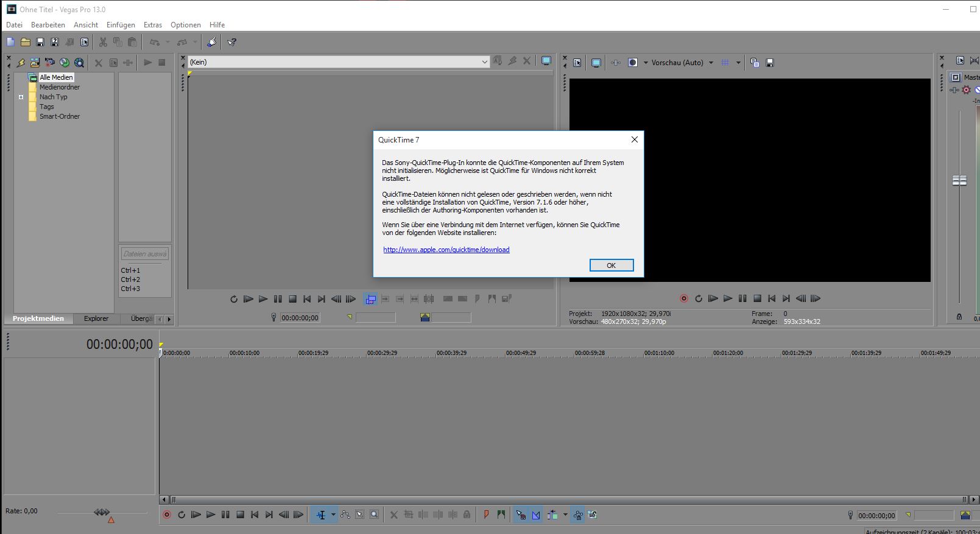Viewport: 980px width, 534px height.
Task: Open the Undo history dropdown arrow
Action: click(x=167, y=42)
